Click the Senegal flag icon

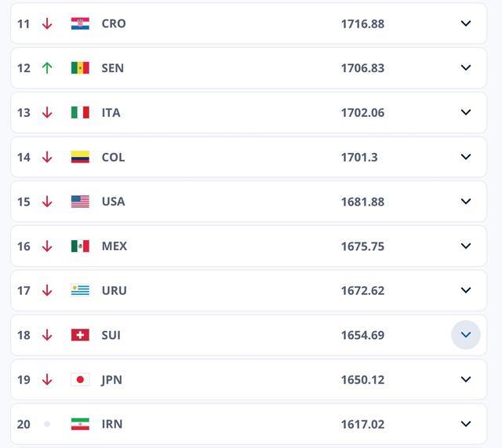80,68
